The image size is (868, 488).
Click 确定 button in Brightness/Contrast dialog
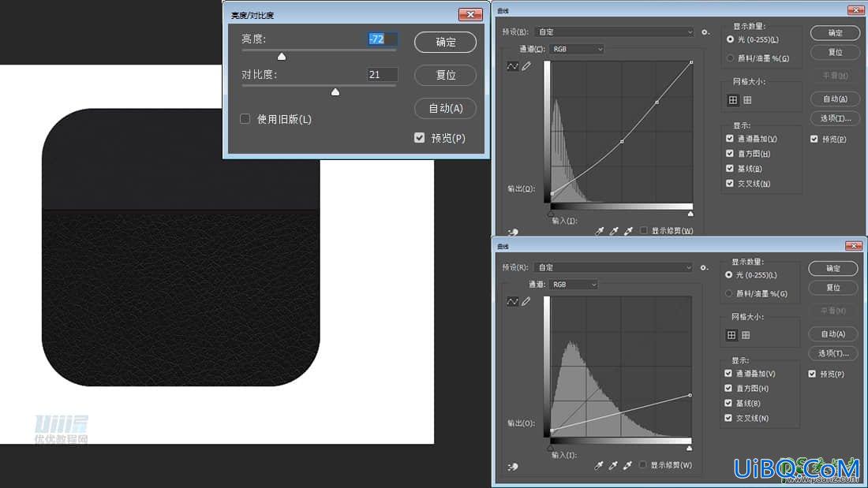[x=445, y=42]
